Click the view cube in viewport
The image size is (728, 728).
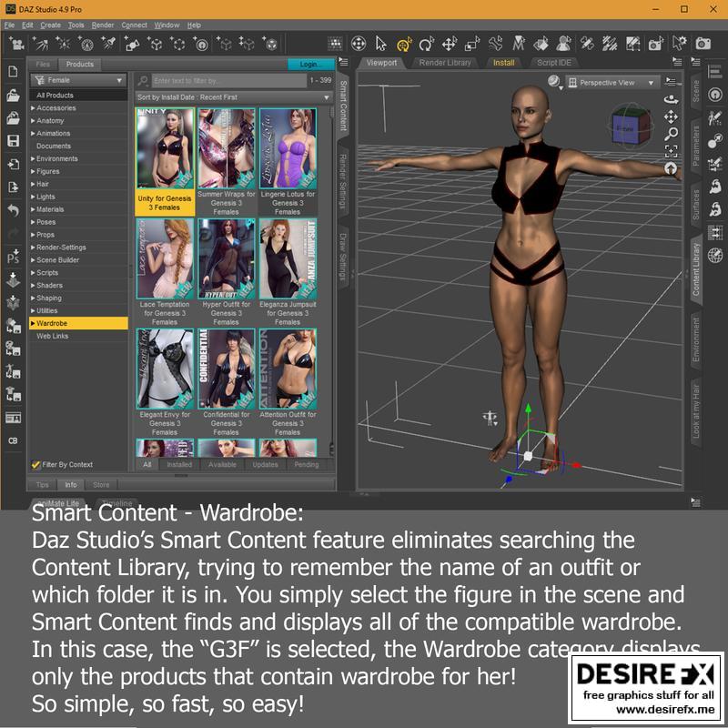pyautogui.click(x=631, y=126)
